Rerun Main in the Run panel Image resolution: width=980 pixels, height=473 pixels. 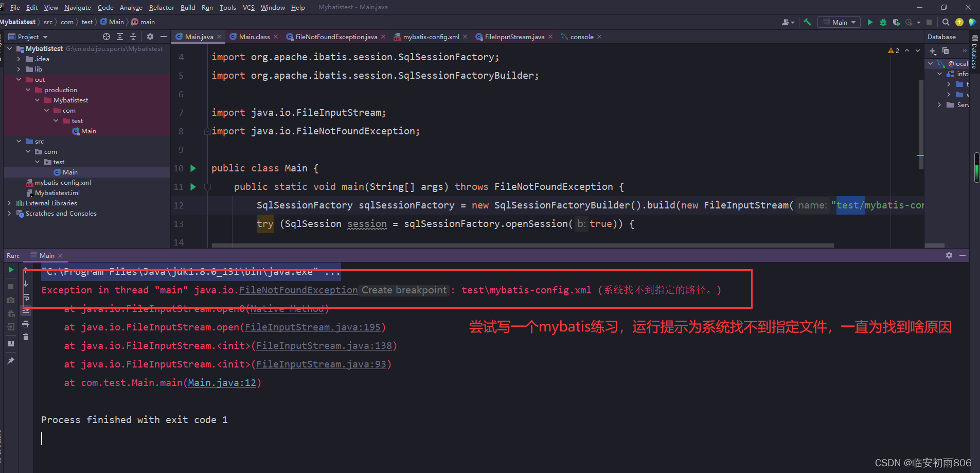(11, 270)
